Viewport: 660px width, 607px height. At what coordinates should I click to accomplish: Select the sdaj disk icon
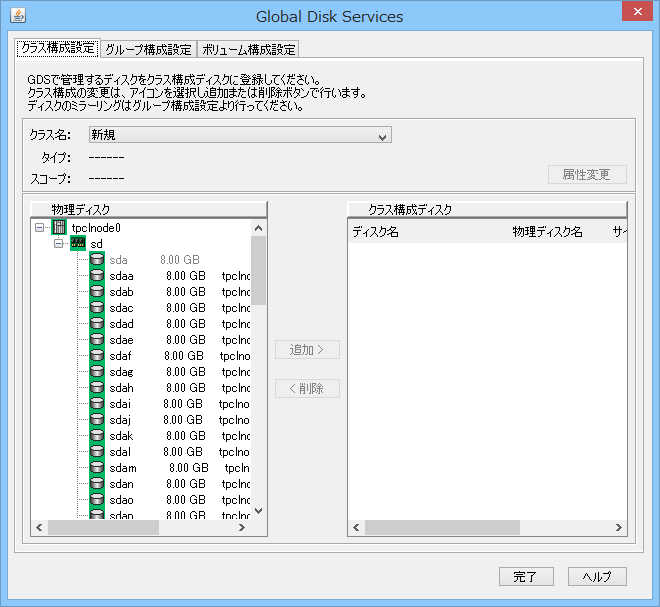click(97, 419)
